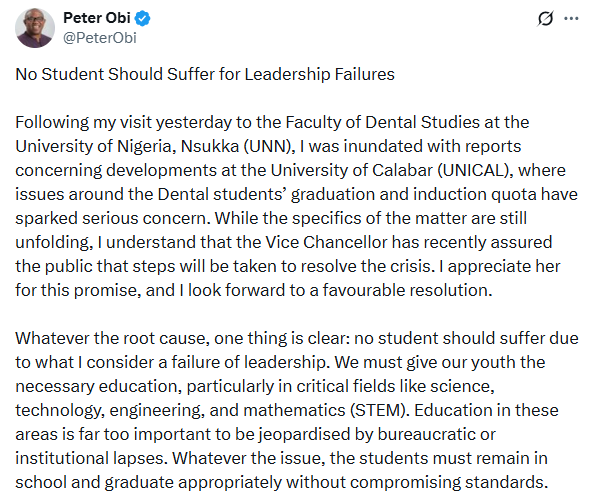Click the phrase "without compromising standards"

417,482
